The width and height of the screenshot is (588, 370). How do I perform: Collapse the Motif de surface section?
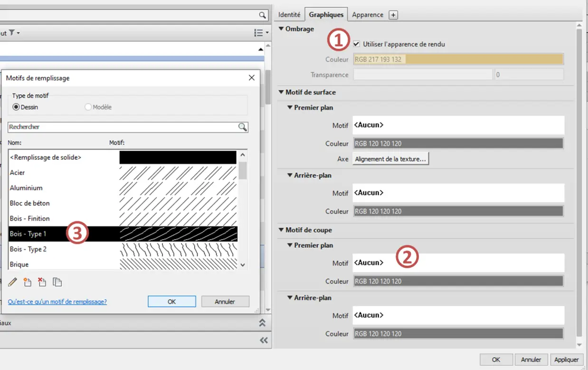[281, 92]
